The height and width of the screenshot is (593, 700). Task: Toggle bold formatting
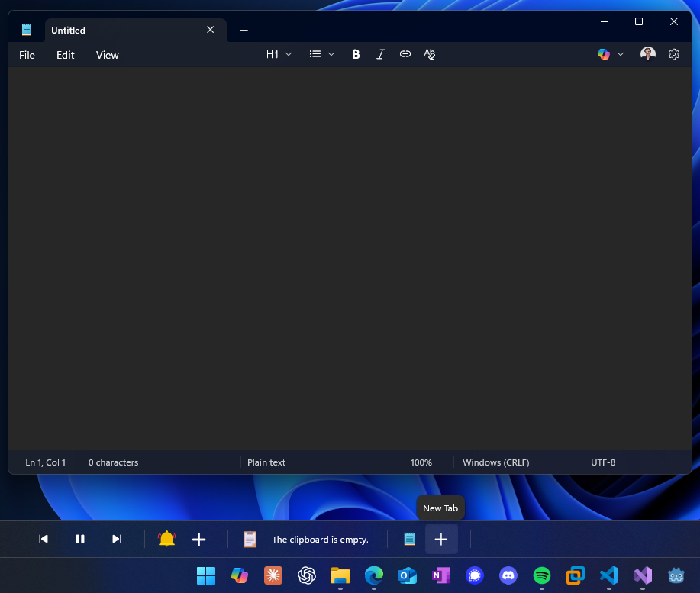356,54
